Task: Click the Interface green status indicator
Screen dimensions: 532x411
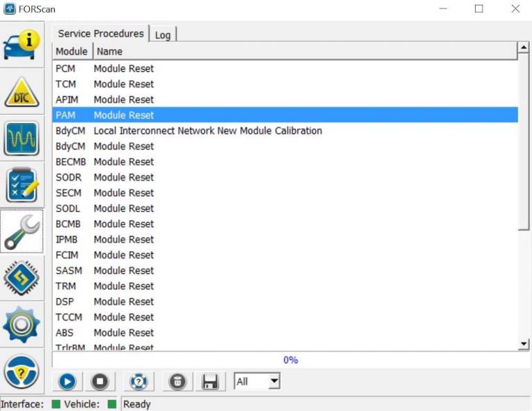Action: click(56, 404)
